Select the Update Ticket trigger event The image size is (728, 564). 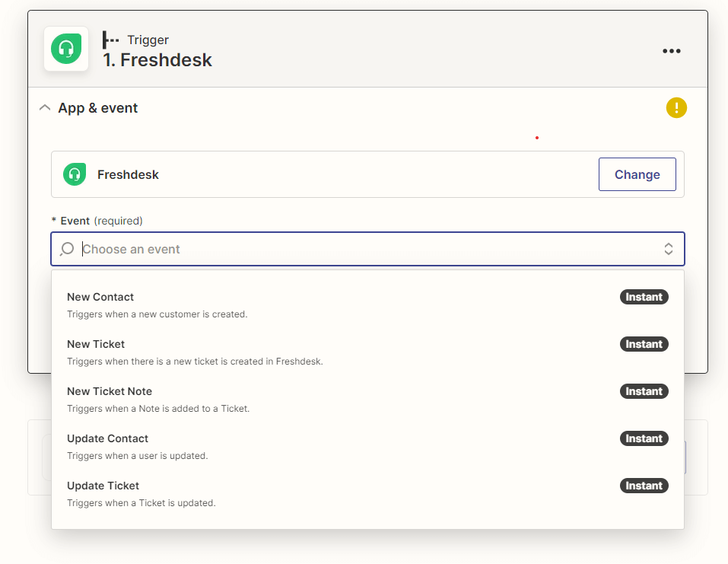(367, 494)
